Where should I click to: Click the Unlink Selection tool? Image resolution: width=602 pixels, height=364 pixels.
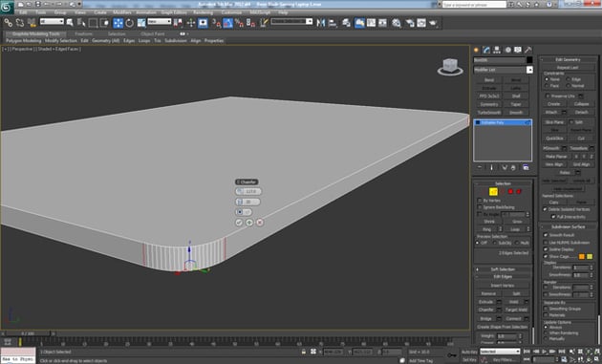20,23
